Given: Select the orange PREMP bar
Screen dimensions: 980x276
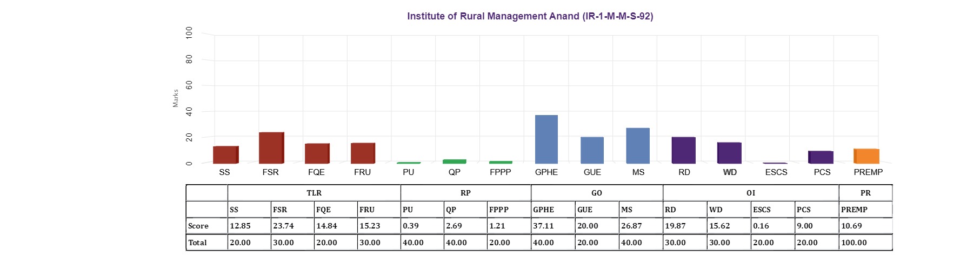Looking at the screenshot, I should pos(866,156).
